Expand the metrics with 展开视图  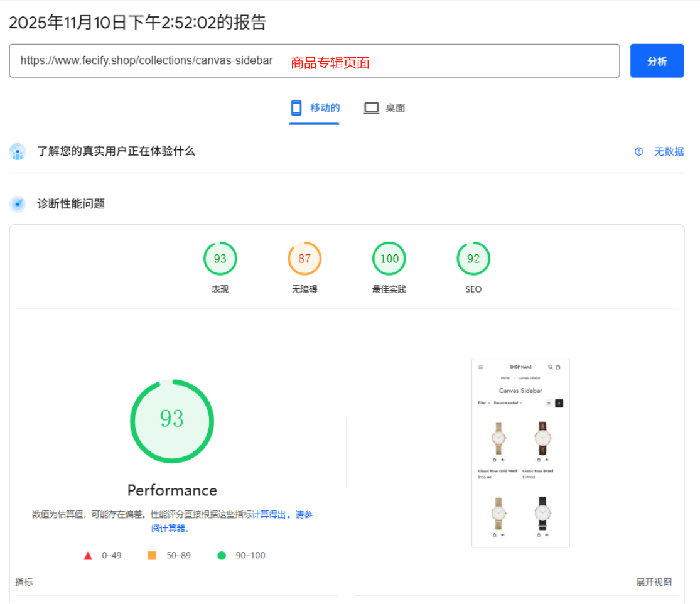pos(654,582)
